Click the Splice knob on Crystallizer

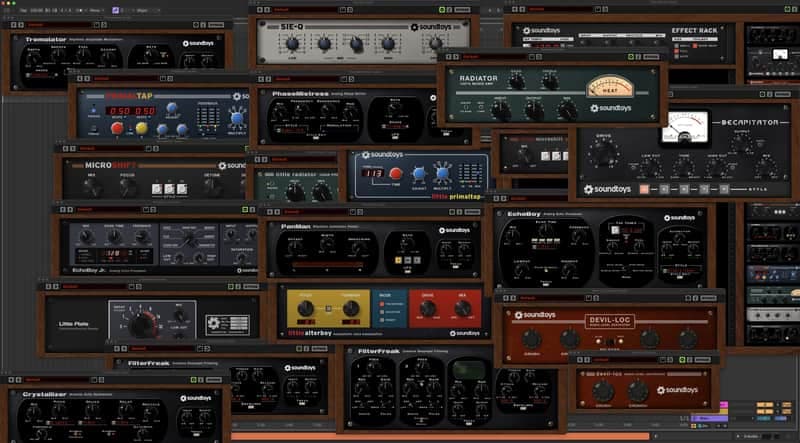pyautogui.click(x=92, y=412)
